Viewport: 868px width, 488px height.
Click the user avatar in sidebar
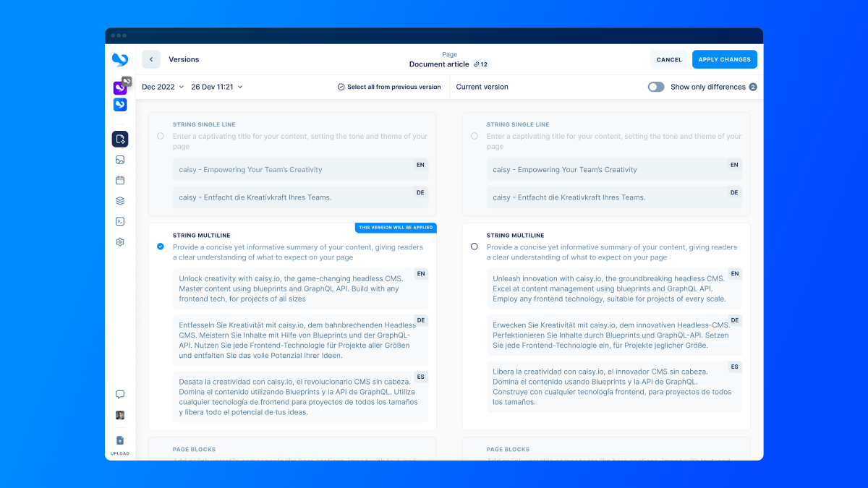pyautogui.click(x=120, y=415)
